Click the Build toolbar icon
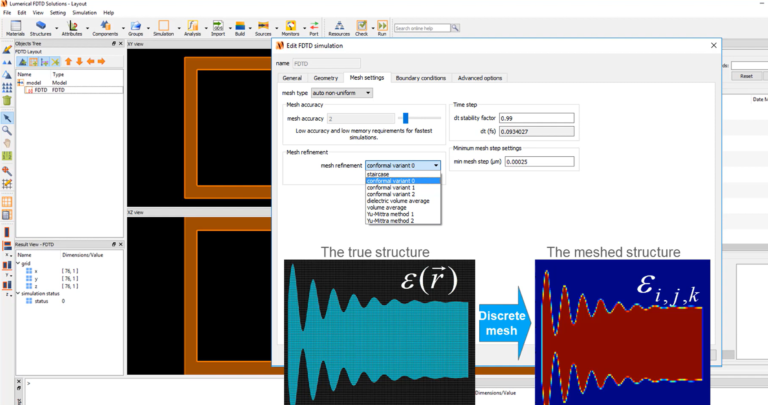The image size is (768, 405). point(240,28)
